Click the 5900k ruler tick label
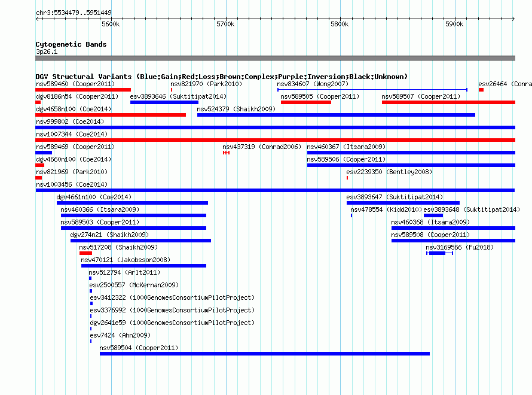The width and height of the screenshot is (532, 395). [454, 24]
